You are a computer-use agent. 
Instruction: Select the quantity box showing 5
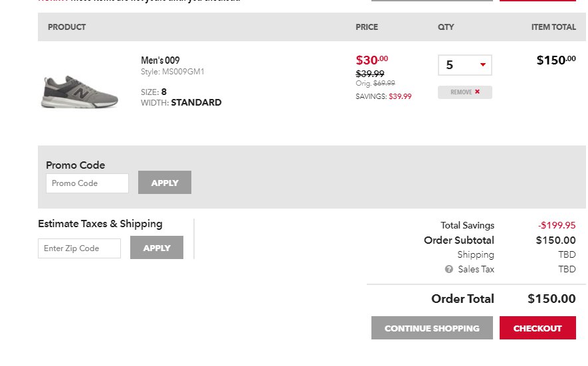coord(465,65)
